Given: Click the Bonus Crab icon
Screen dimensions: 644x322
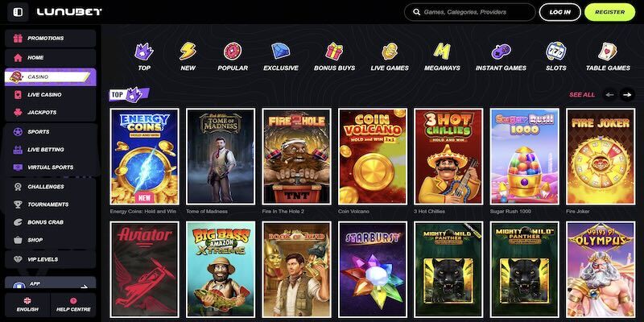Looking at the screenshot, I should 18,222.
